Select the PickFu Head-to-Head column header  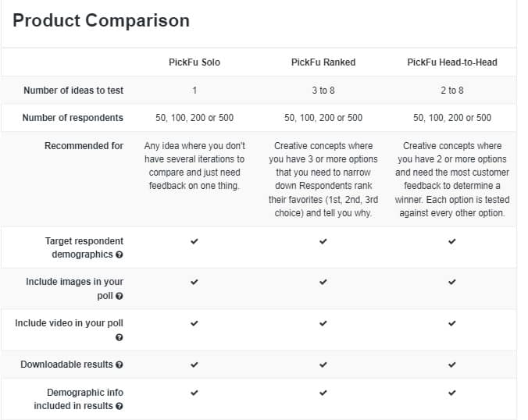tap(451, 62)
